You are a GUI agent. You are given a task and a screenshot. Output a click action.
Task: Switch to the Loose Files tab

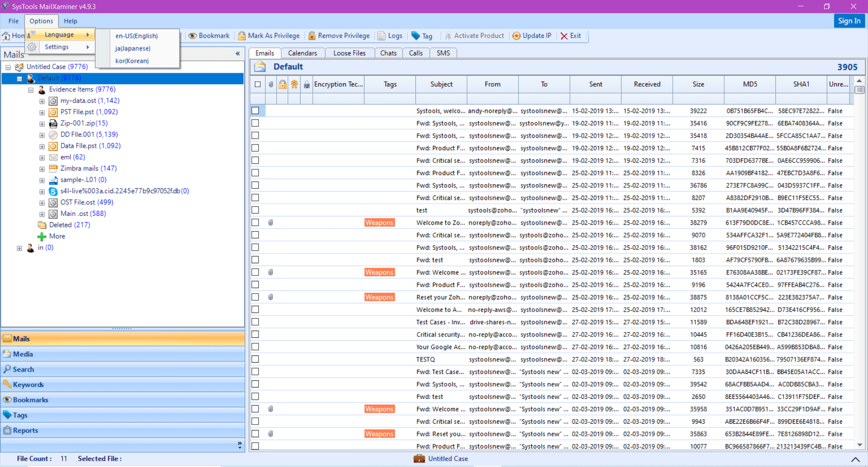[x=349, y=53]
